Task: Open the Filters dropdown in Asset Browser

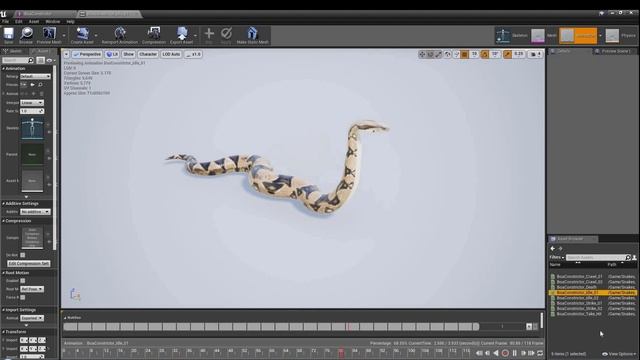Action: pos(557,258)
